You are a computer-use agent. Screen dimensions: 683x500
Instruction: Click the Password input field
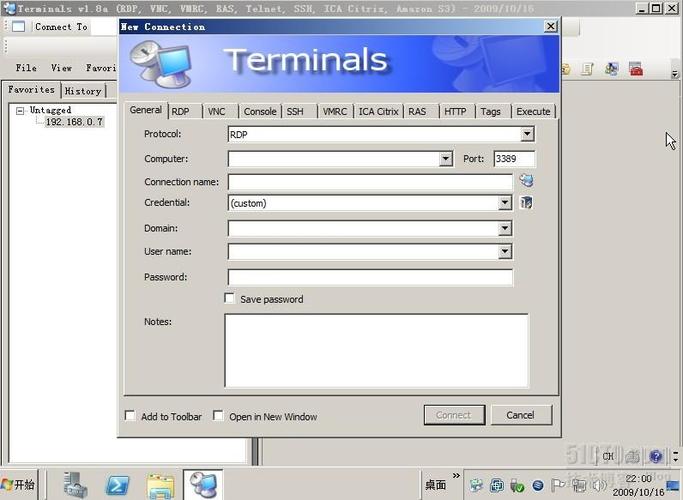pos(370,277)
